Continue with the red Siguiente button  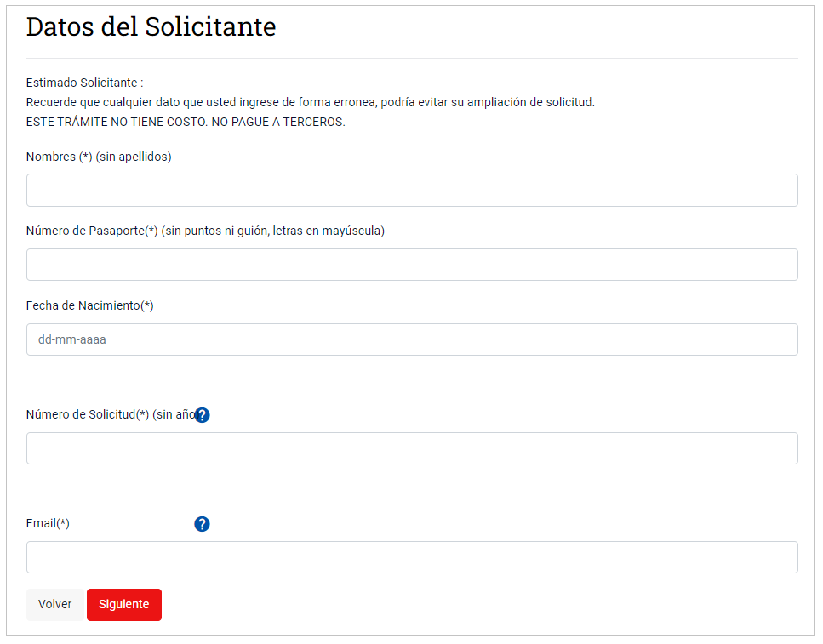124,605
